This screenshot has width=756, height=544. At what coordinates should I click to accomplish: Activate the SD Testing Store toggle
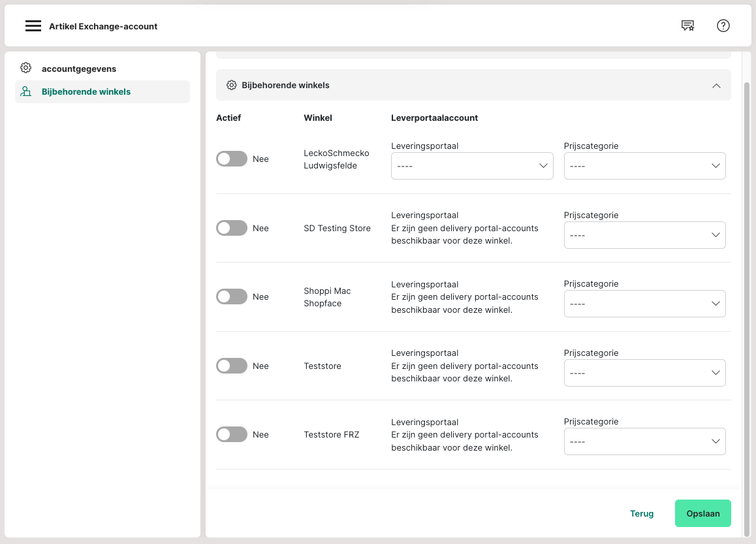point(231,228)
